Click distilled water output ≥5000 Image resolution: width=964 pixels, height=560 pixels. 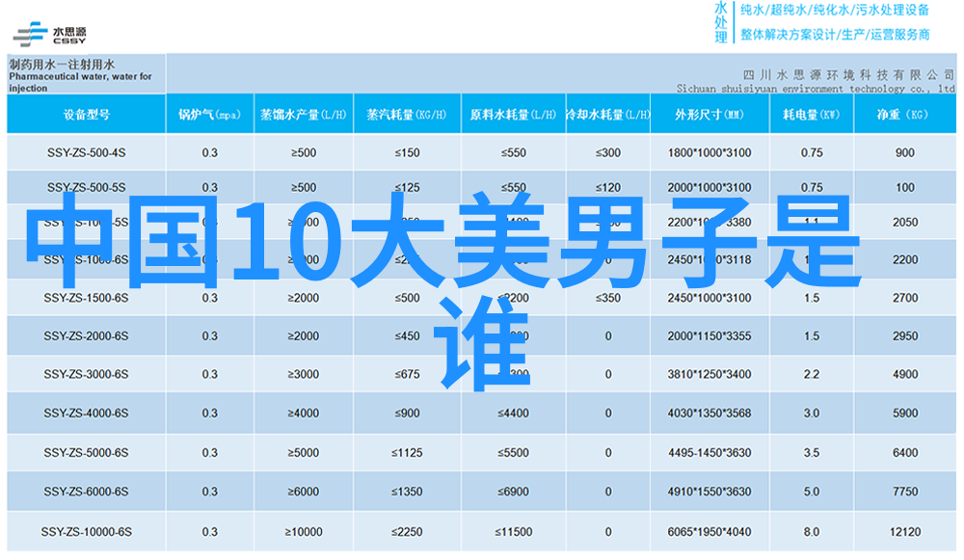point(303,453)
